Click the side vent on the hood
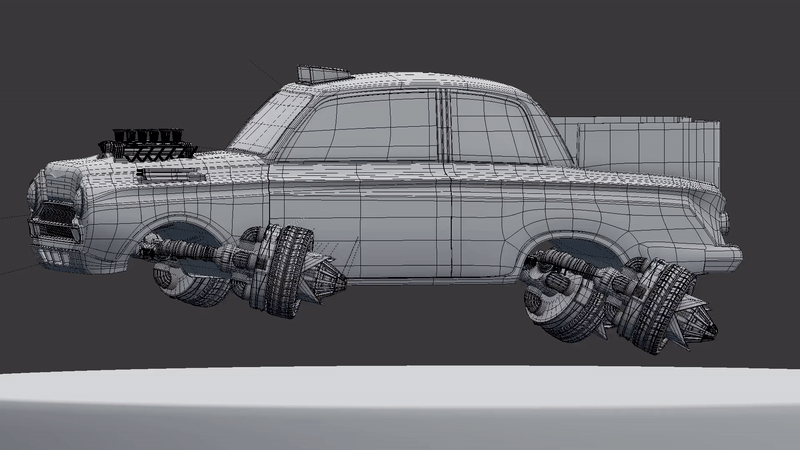This screenshot has width=800, height=450. coord(170,176)
